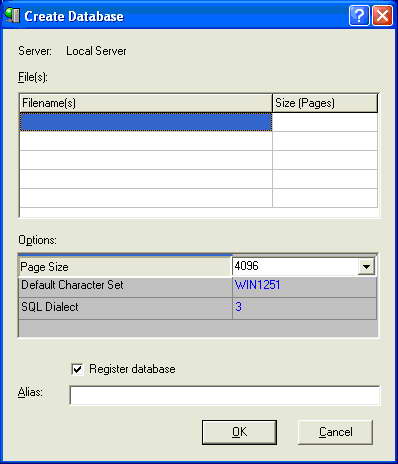Click the 4096 page size value

(247, 266)
